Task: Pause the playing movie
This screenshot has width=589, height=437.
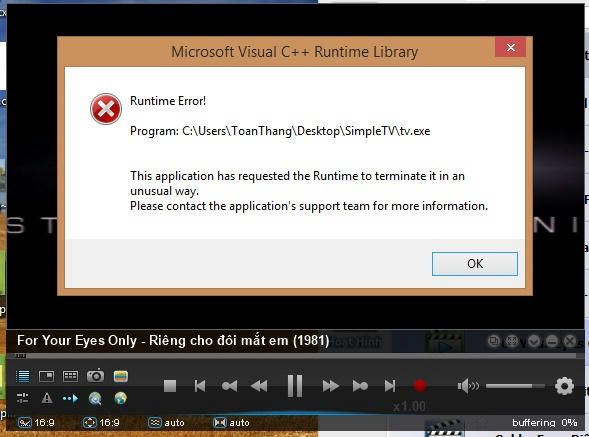Action: (x=295, y=386)
